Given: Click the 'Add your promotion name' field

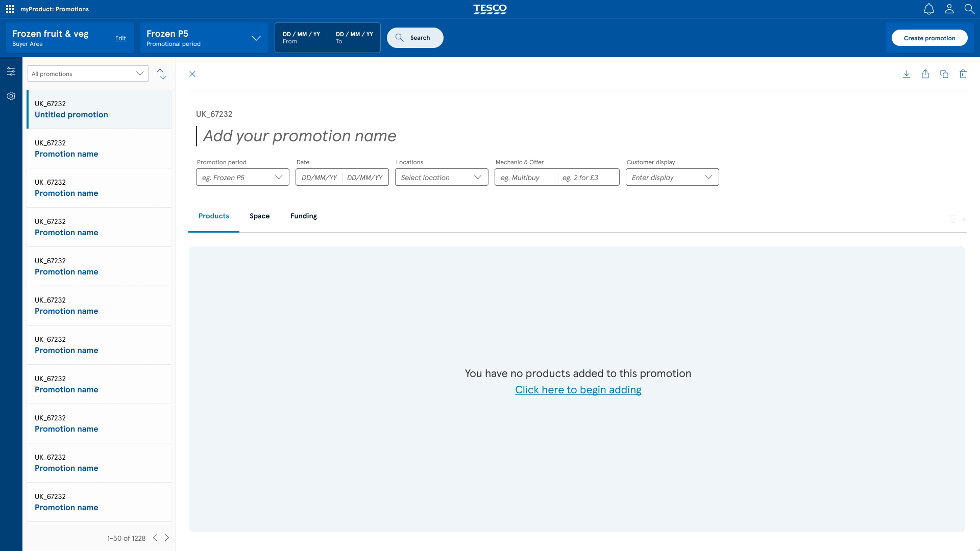Looking at the screenshot, I should click(x=300, y=136).
